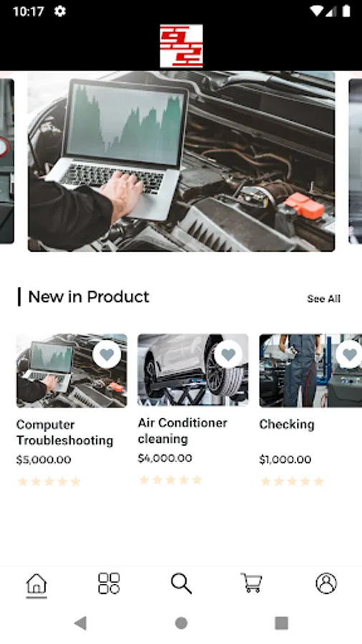Viewport: 362px width, 644px height.
Task: Open the Checking product image
Action: pos(310,371)
